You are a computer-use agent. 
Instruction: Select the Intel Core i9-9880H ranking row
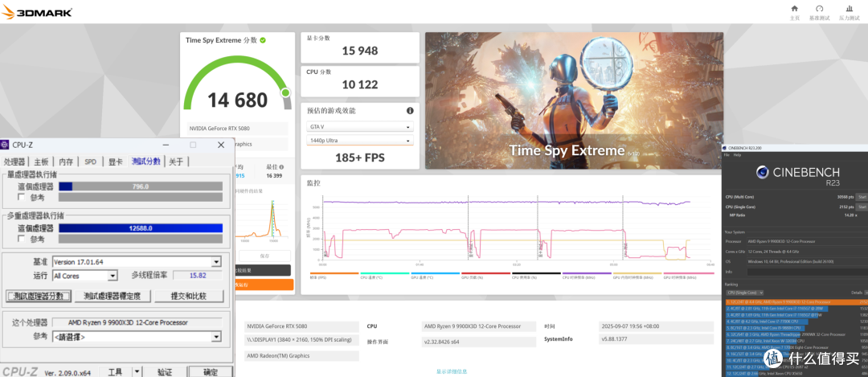click(x=796, y=328)
